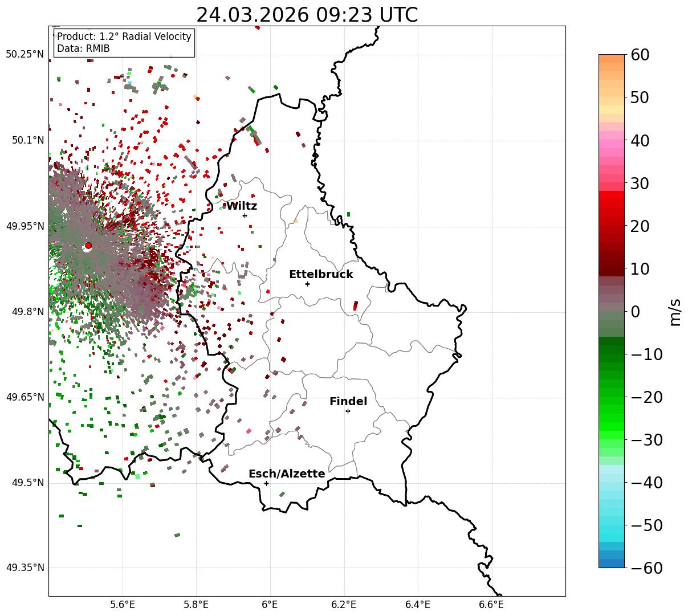Viewport: 688px width, 616px height.
Task: Click the 50.25°N latitude tick label
Action: pos(25,55)
